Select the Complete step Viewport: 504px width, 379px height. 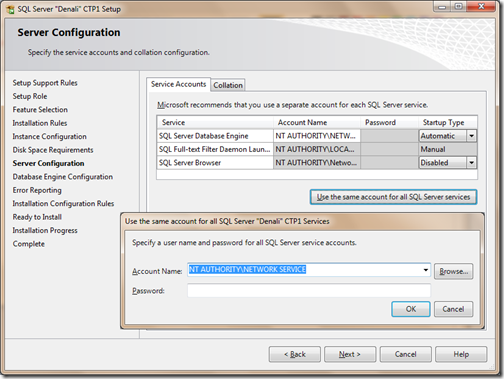point(29,244)
